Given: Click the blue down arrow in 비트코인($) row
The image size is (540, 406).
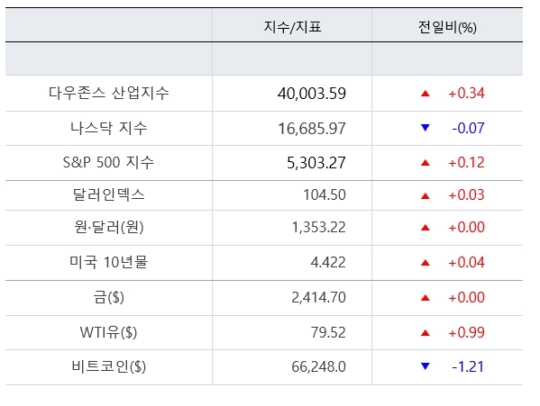Looking at the screenshot, I should coord(425,366).
